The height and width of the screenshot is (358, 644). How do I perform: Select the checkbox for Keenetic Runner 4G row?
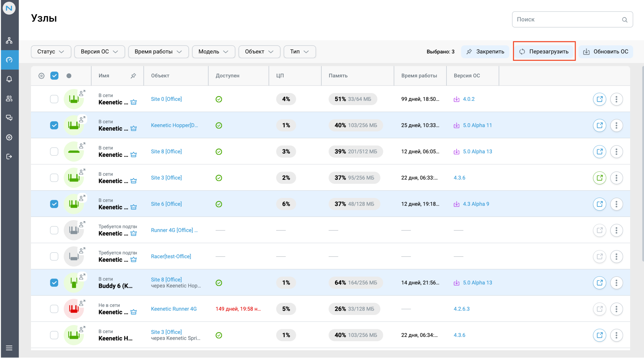tap(54, 309)
